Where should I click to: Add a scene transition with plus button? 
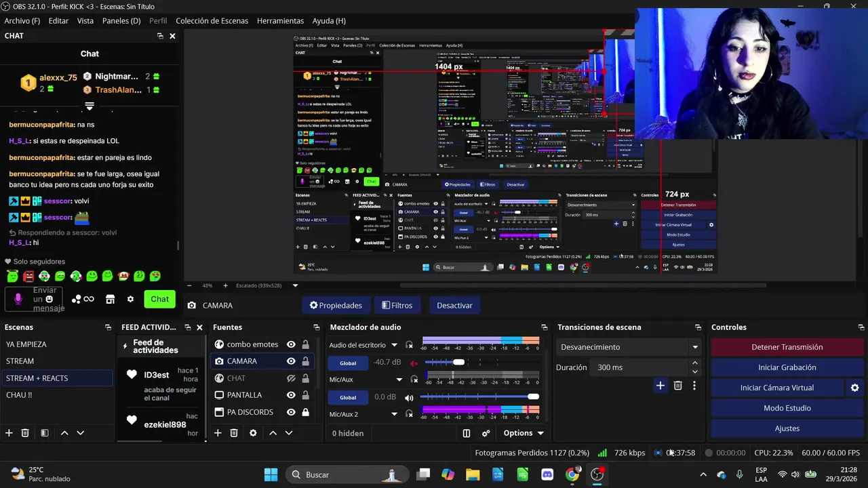pyautogui.click(x=660, y=386)
